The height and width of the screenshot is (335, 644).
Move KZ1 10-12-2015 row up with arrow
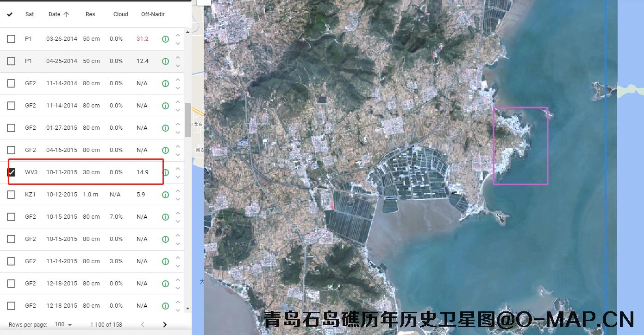pos(178,190)
